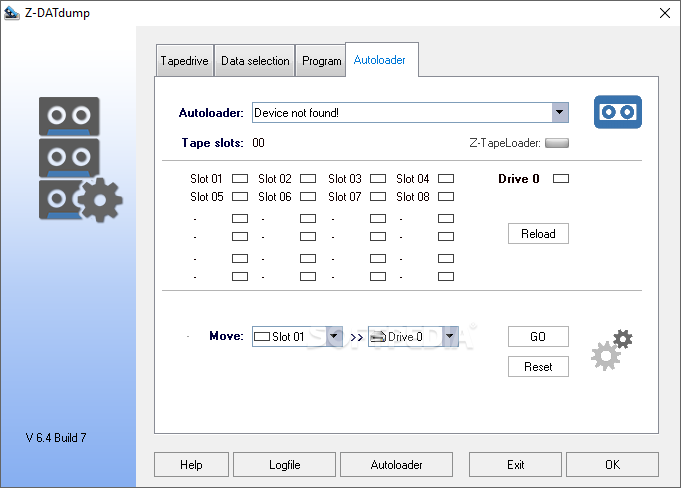Click the Z-TapeLoader status indicator
681x488 pixels.
[557, 143]
